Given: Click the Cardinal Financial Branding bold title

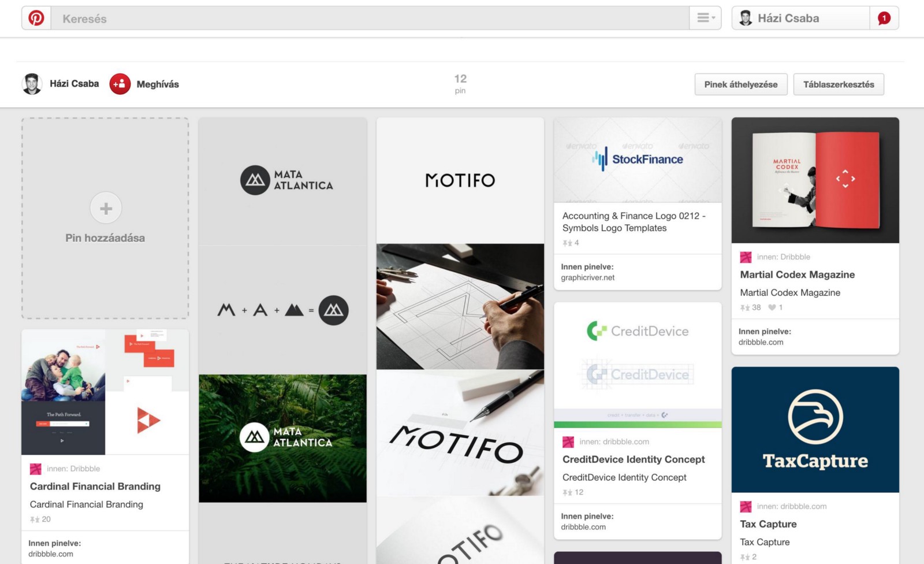Looking at the screenshot, I should tap(95, 487).
